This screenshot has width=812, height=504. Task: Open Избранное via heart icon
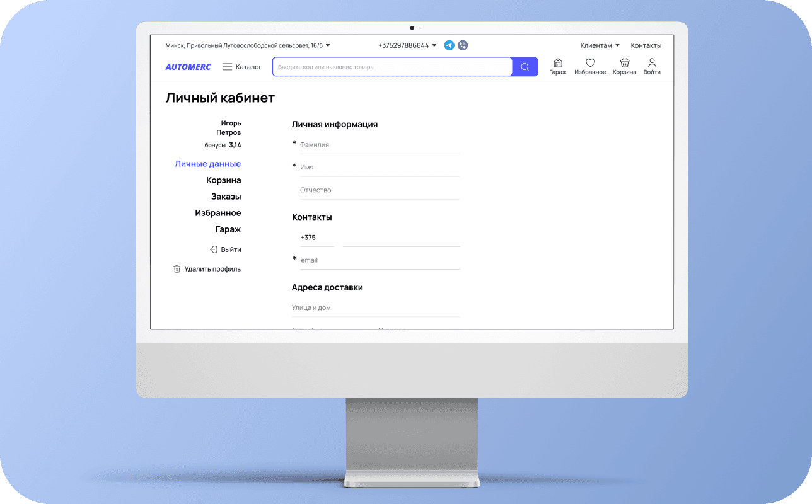590,63
